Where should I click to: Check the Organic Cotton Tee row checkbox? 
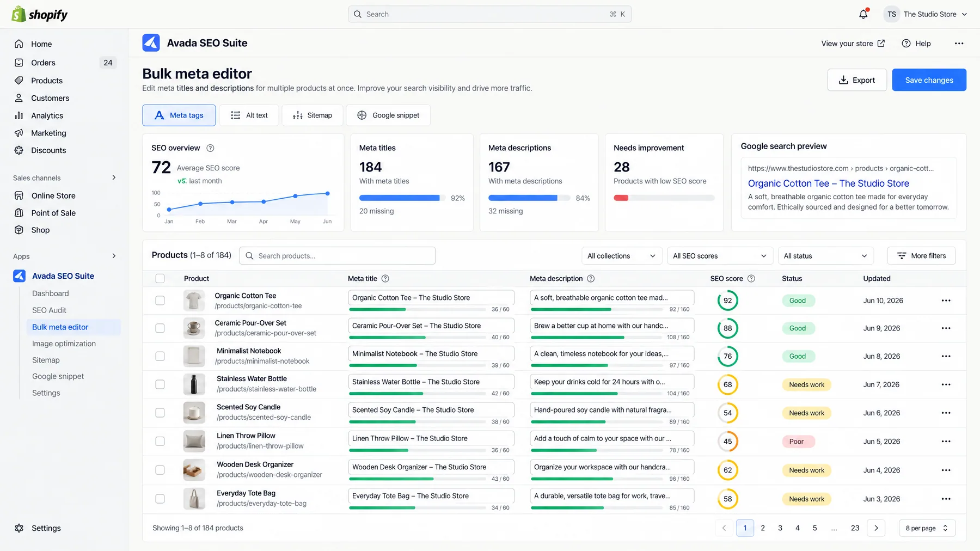point(160,301)
